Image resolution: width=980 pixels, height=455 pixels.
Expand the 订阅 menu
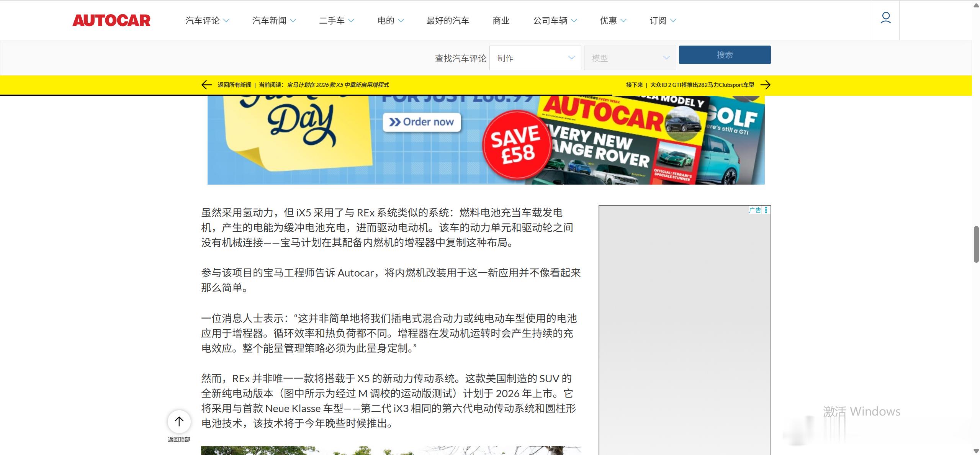[663, 21]
